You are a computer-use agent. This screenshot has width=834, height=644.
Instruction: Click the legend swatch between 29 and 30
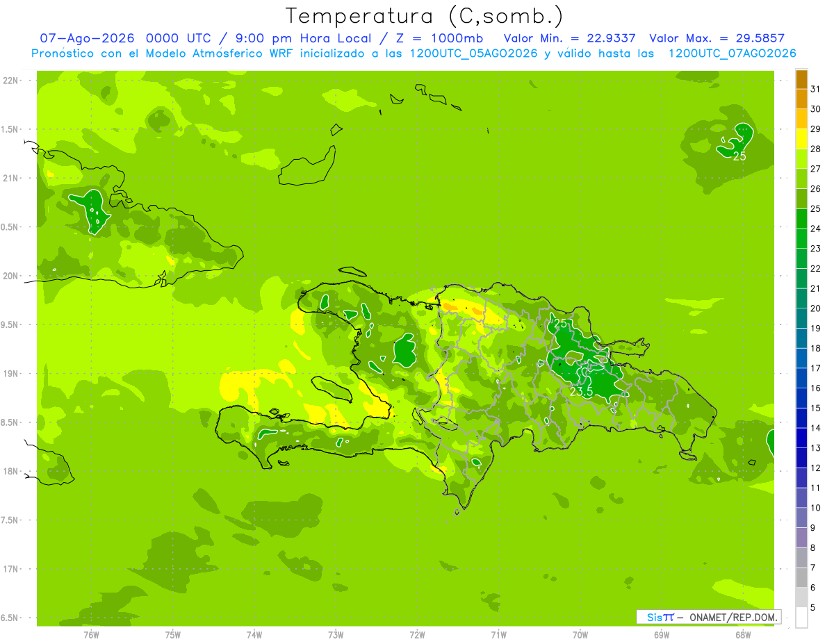801,119
